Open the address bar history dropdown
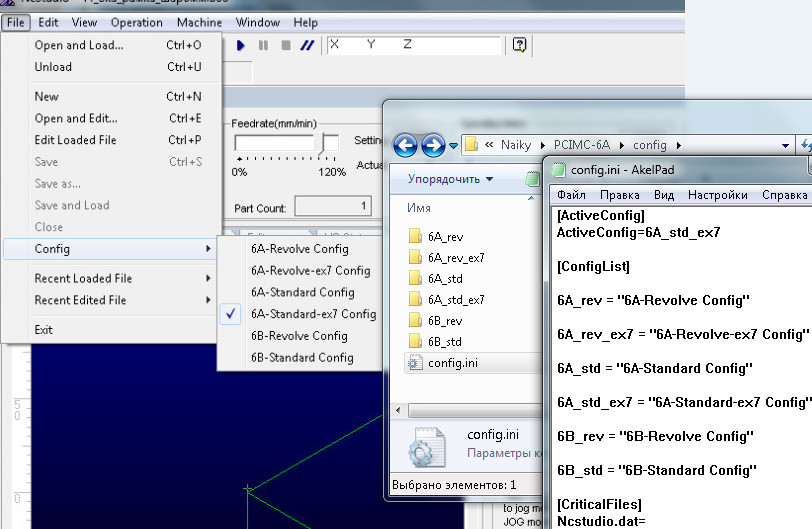The image size is (812, 529). (785, 146)
